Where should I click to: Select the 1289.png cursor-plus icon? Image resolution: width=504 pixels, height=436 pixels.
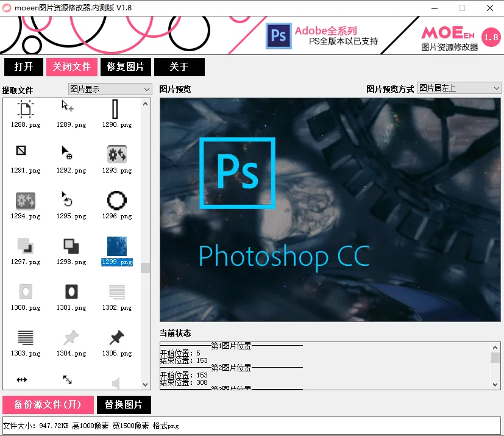[68, 106]
